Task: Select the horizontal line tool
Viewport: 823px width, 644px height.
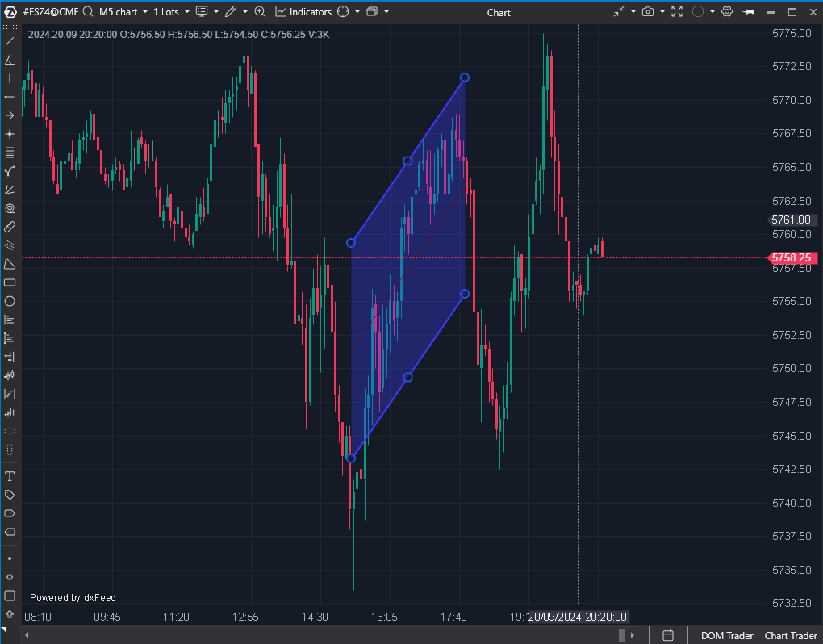Action: [10, 97]
